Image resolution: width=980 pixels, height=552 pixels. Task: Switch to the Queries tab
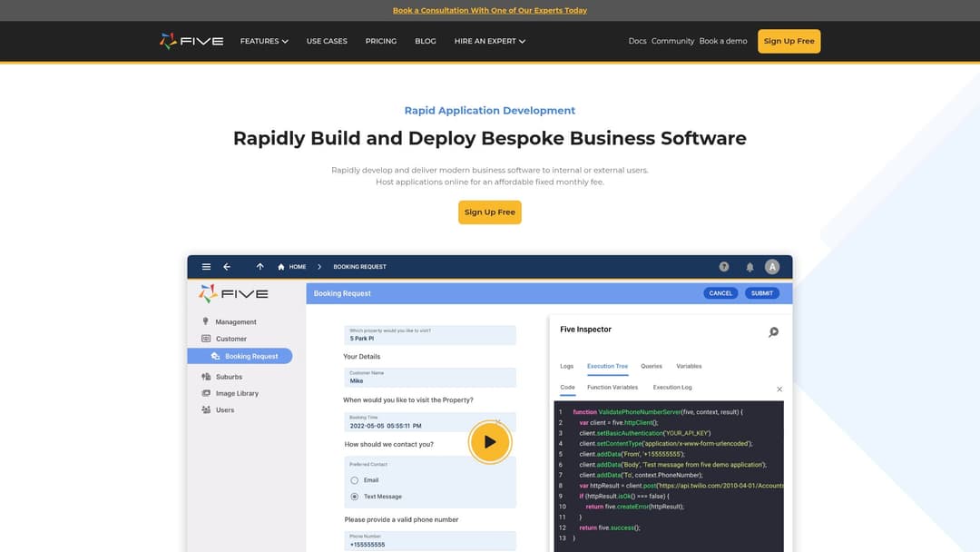point(652,366)
